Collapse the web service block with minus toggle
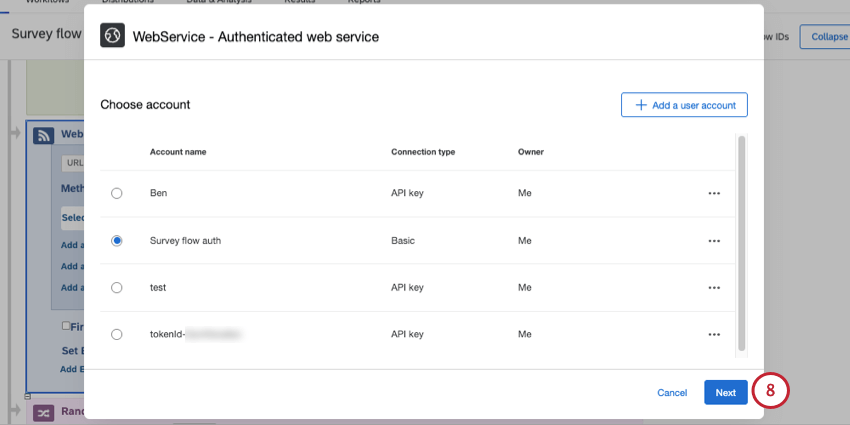850x425 pixels. [x=28, y=396]
